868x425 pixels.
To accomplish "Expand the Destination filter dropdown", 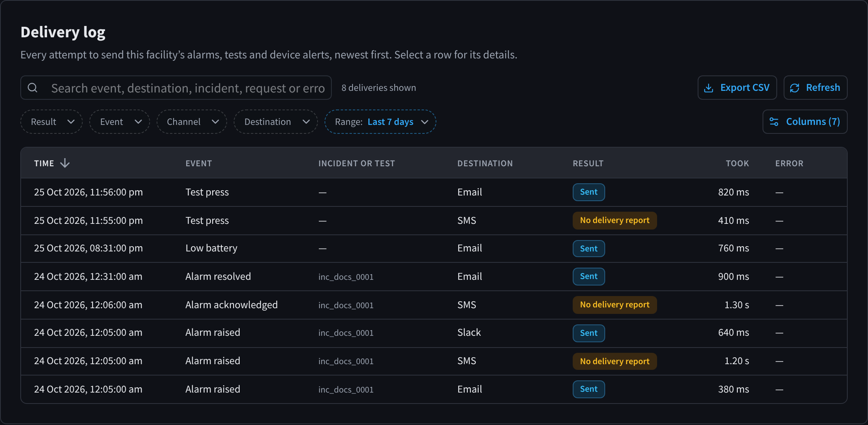I will pos(276,122).
